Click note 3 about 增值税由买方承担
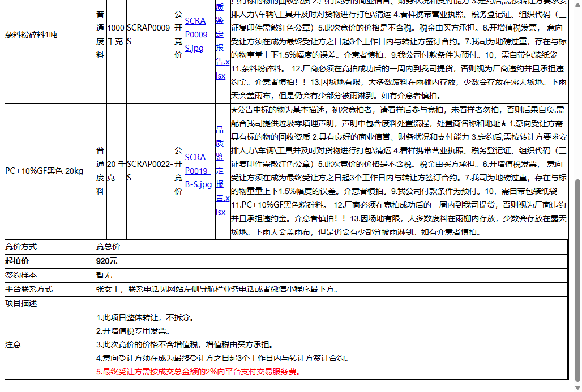This screenshot has width=582, height=392. 186,345
